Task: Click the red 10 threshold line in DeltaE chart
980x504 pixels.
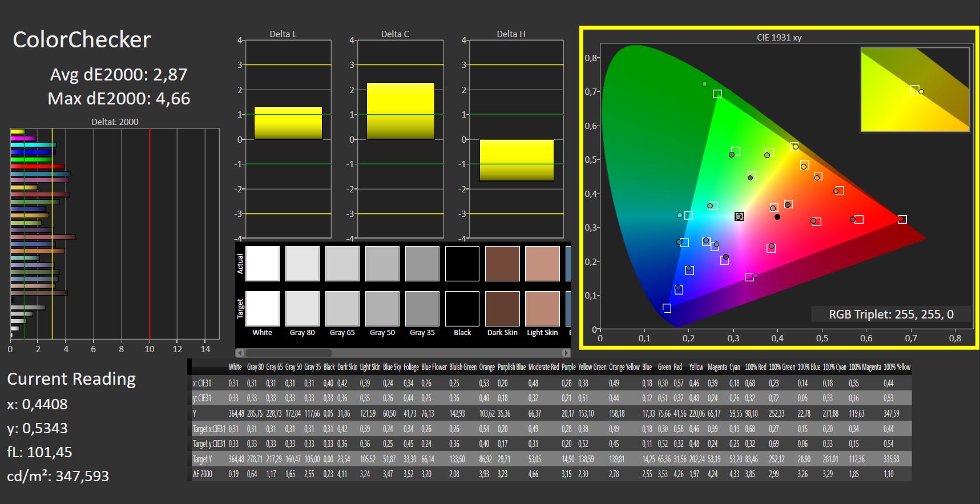Action: click(150, 233)
